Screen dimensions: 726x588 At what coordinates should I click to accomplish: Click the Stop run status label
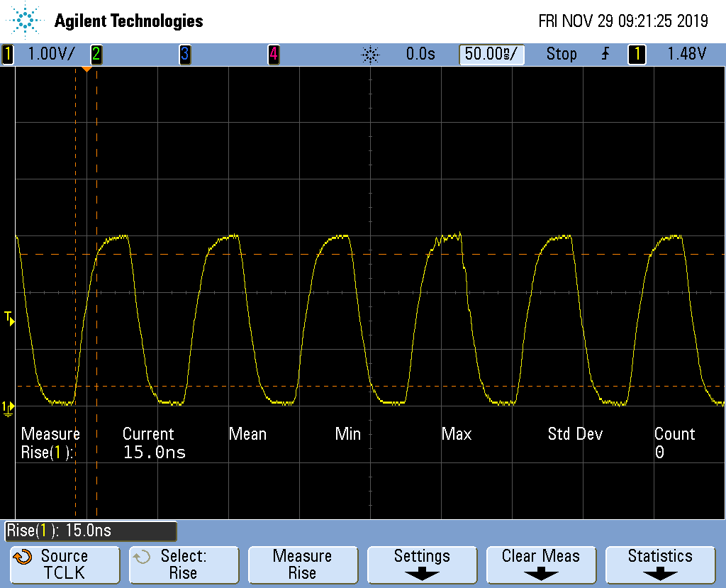(562, 54)
